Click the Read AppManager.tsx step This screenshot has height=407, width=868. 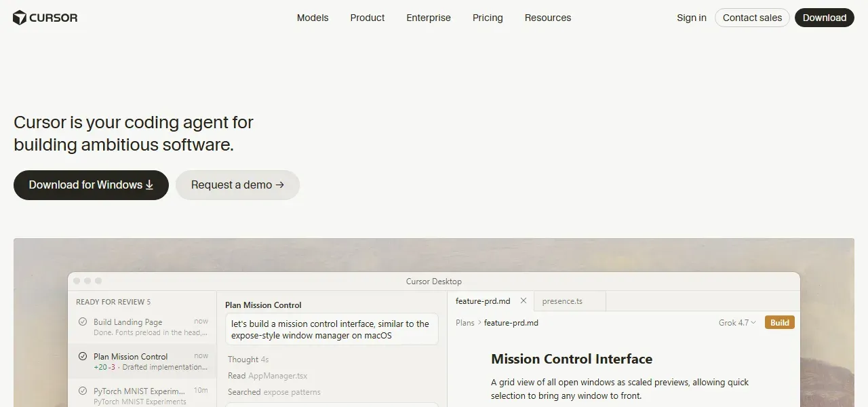pos(268,376)
